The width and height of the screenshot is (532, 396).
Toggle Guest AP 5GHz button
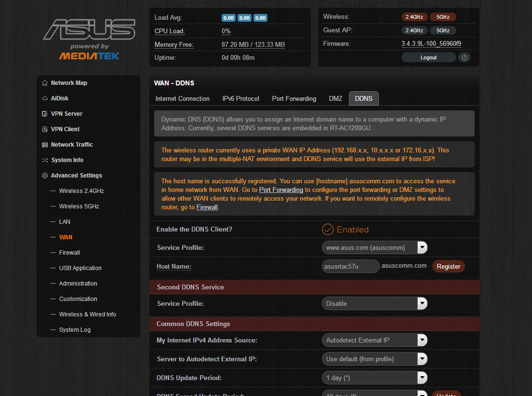tap(443, 30)
